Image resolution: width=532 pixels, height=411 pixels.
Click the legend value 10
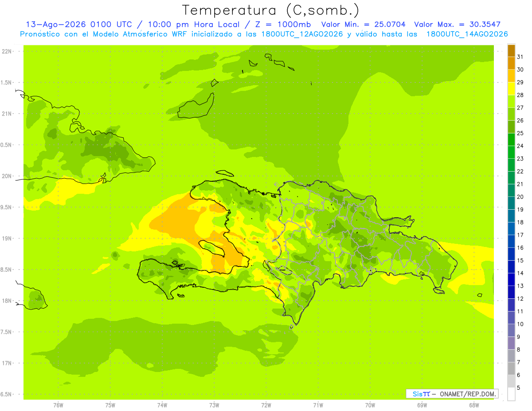coord(520,324)
